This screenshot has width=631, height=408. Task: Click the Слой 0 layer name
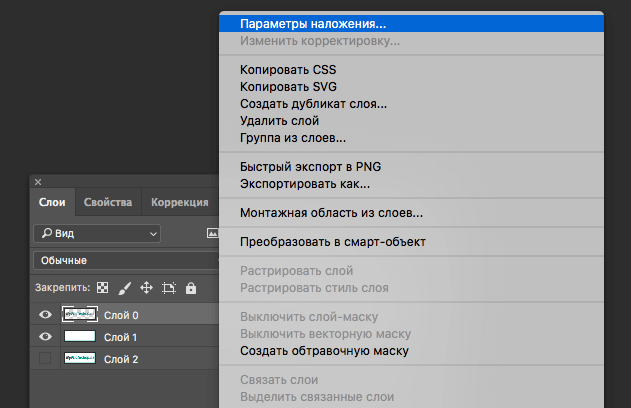click(121, 315)
